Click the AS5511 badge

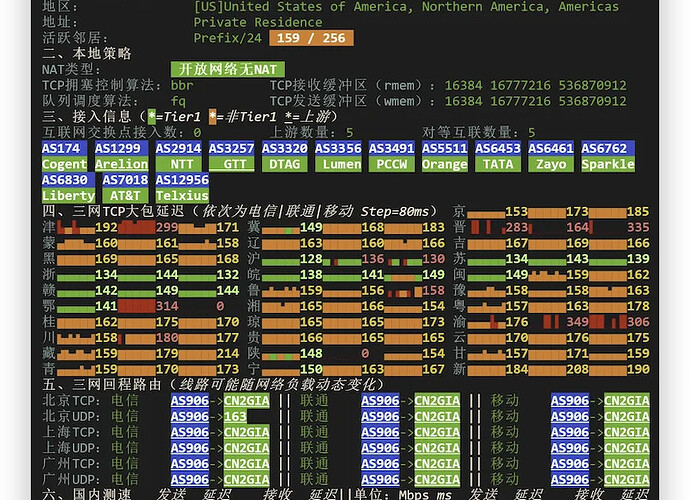tap(444, 148)
